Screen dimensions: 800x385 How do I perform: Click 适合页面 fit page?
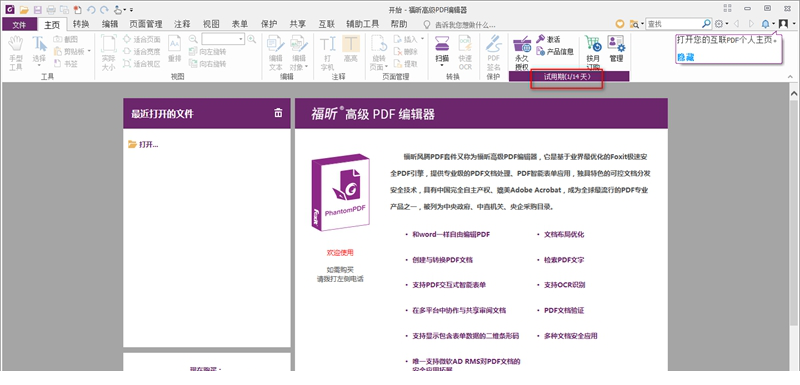click(x=142, y=39)
